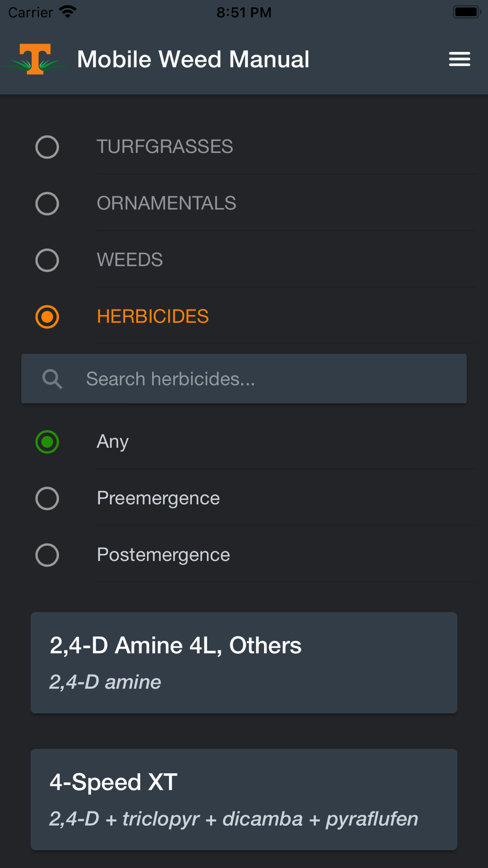Select the Ornamentals radio button
This screenshot has height=868, width=488.
[47, 204]
